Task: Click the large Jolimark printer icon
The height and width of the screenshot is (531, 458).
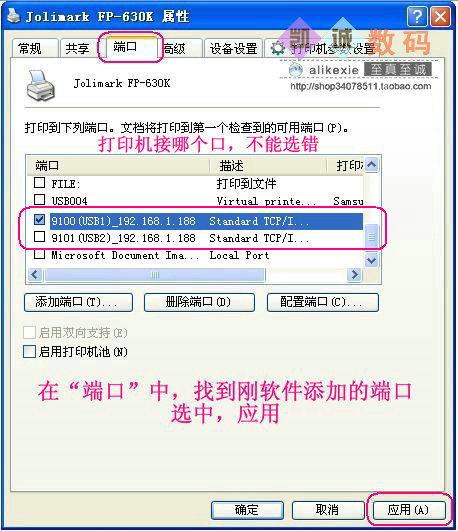Action: pos(41,85)
